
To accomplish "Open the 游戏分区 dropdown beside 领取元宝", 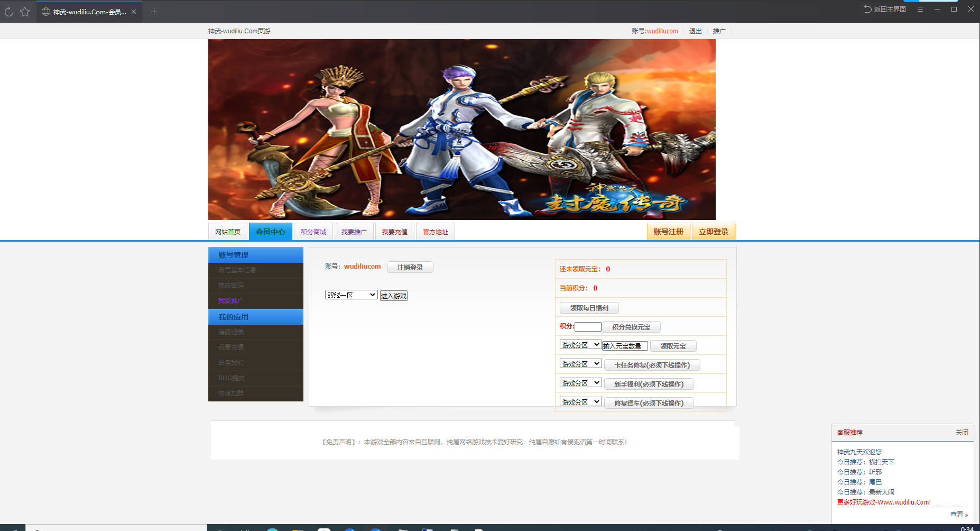I will 580,345.
